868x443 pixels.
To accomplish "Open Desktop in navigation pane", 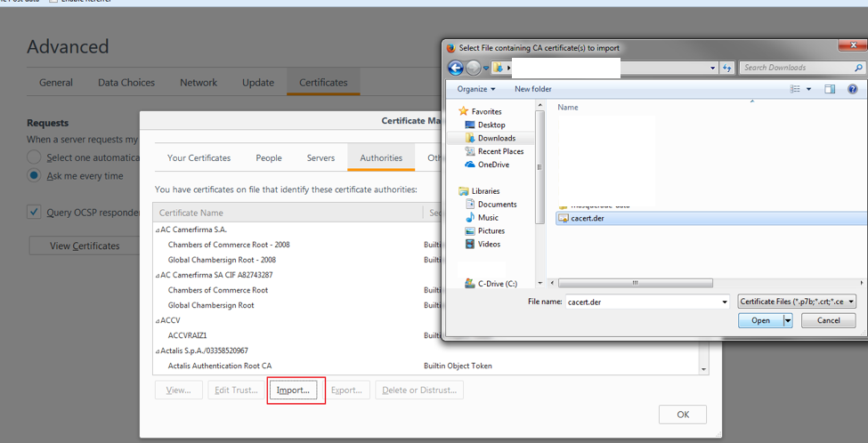I will click(485, 125).
